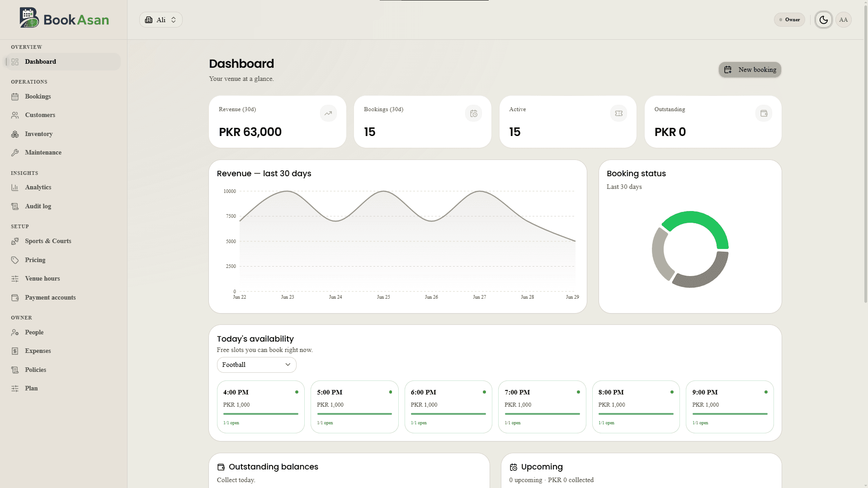868x488 pixels.
Task: Click the Payment accounts wallet icon
Action: point(15,298)
